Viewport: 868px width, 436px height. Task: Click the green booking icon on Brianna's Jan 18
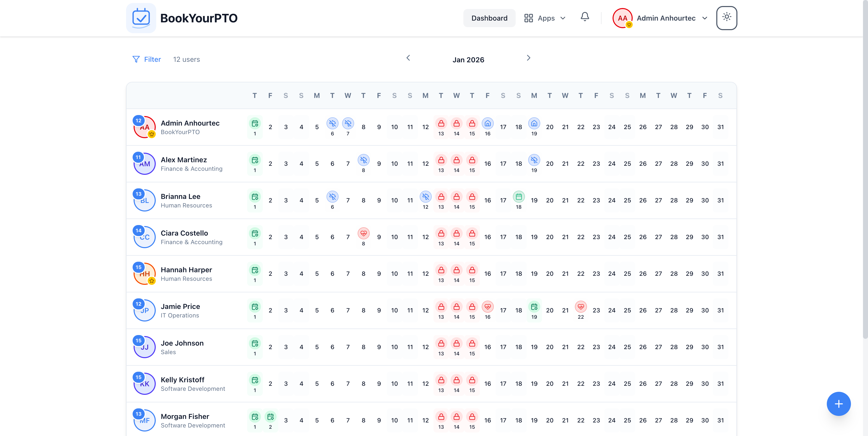tap(519, 197)
